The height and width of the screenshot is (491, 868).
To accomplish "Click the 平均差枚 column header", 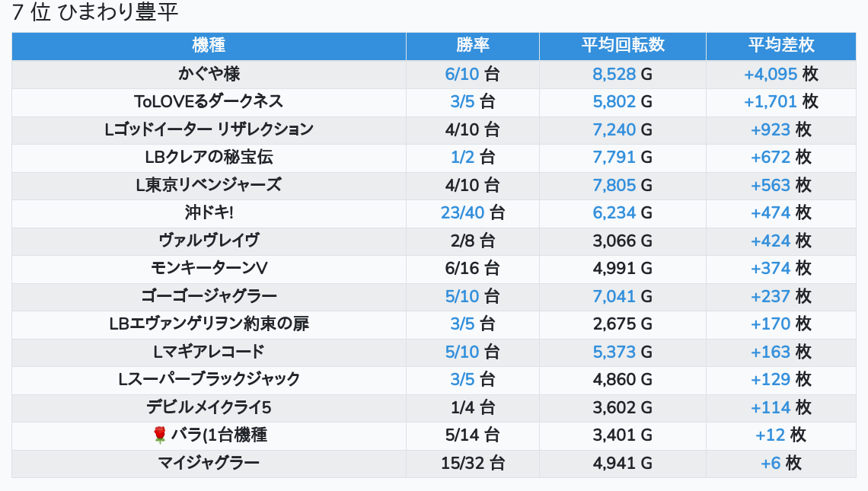I will 780,46.
